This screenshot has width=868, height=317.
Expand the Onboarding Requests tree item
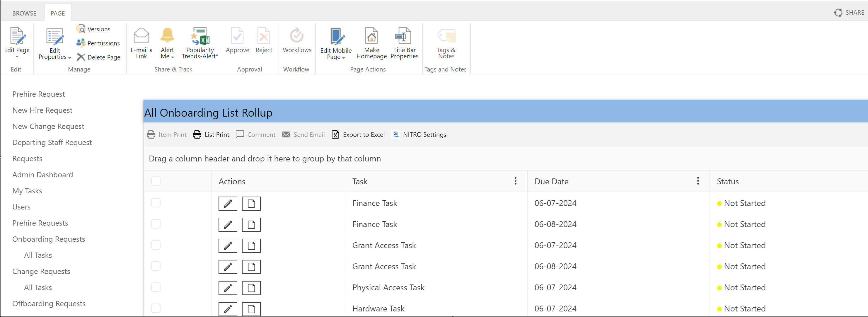(49, 239)
